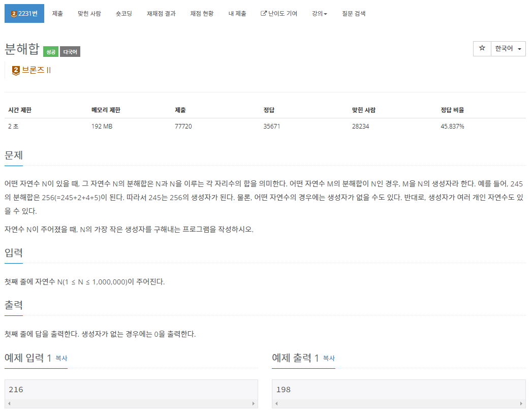Screen dimensions: 532x415
Task: Click the green 성공 label
Action: [51, 52]
